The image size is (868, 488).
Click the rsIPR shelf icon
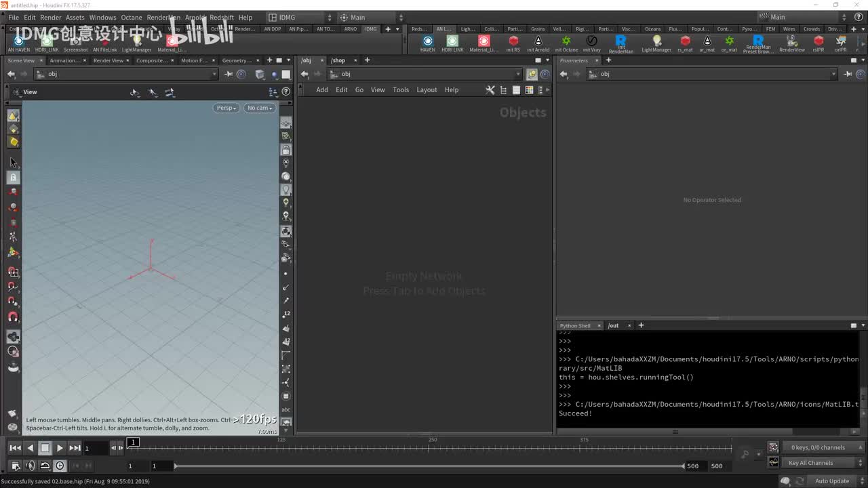click(x=818, y=43)
